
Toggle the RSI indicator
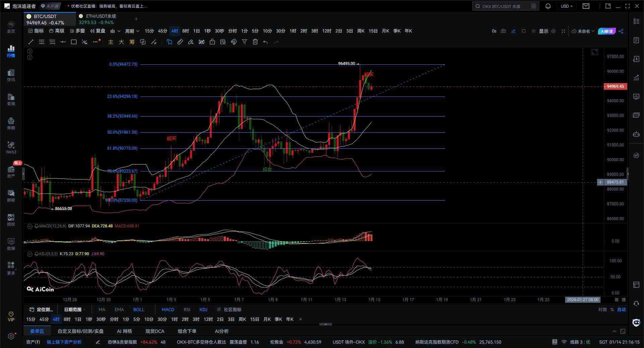[187, 309]
